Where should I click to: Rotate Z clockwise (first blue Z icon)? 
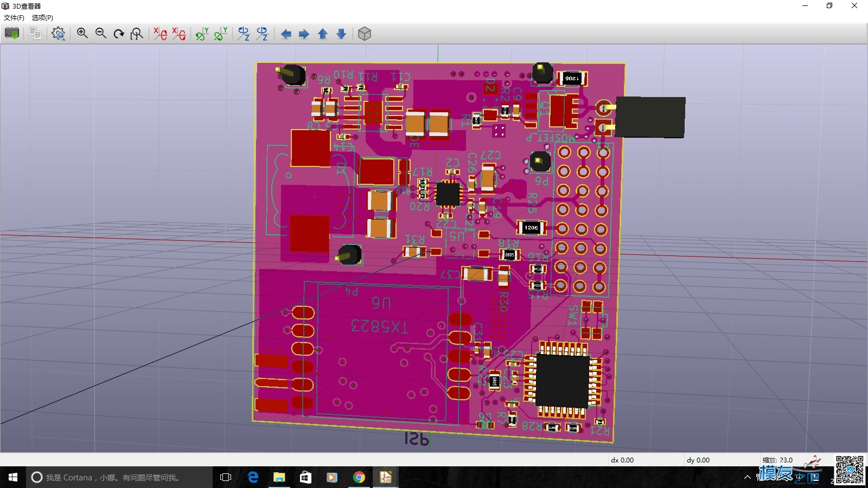coord(244,34)
